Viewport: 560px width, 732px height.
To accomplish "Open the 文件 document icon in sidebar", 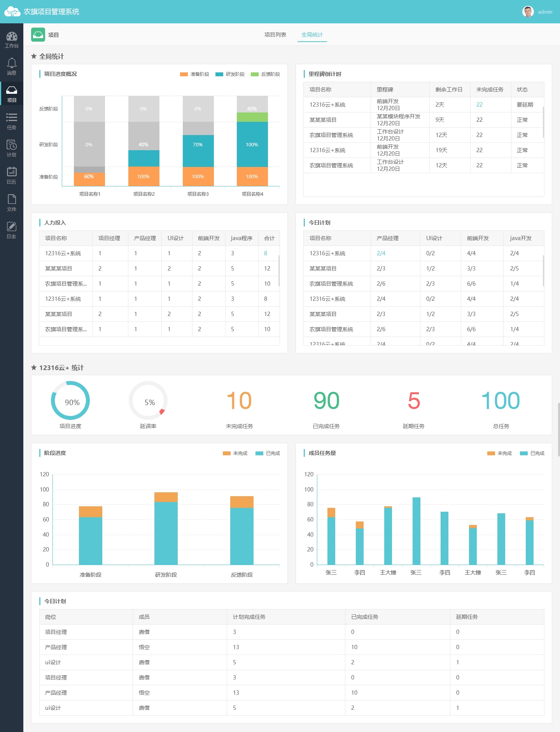I will (x=12, y=203).
